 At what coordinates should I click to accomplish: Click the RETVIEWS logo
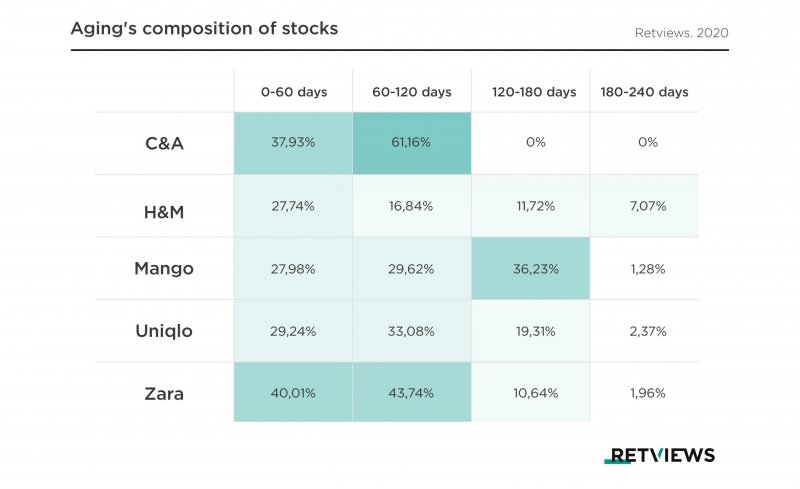click(659, 455)
